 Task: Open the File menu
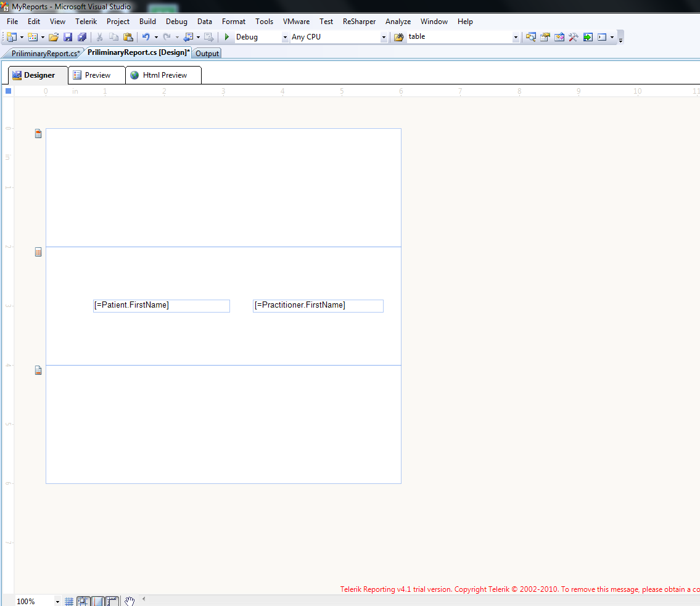(x=12, y=22)
